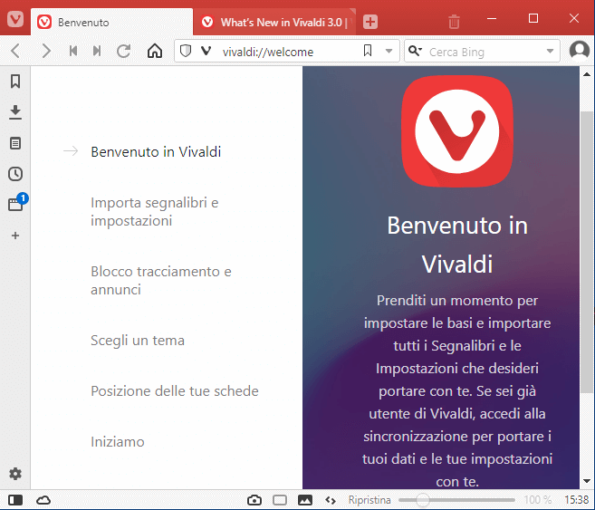595x510 pixels.
Task: Adjust the page zoom slider
Action: (x=456, y=500)
